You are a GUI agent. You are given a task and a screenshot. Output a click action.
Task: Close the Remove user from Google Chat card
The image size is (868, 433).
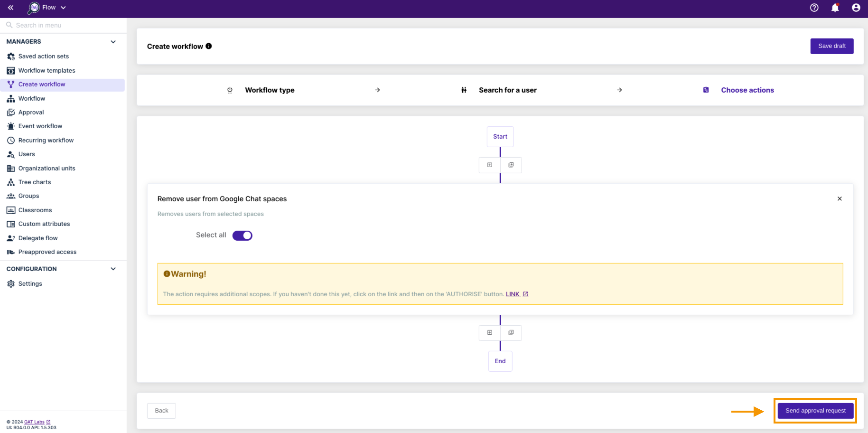coord(840,199)
